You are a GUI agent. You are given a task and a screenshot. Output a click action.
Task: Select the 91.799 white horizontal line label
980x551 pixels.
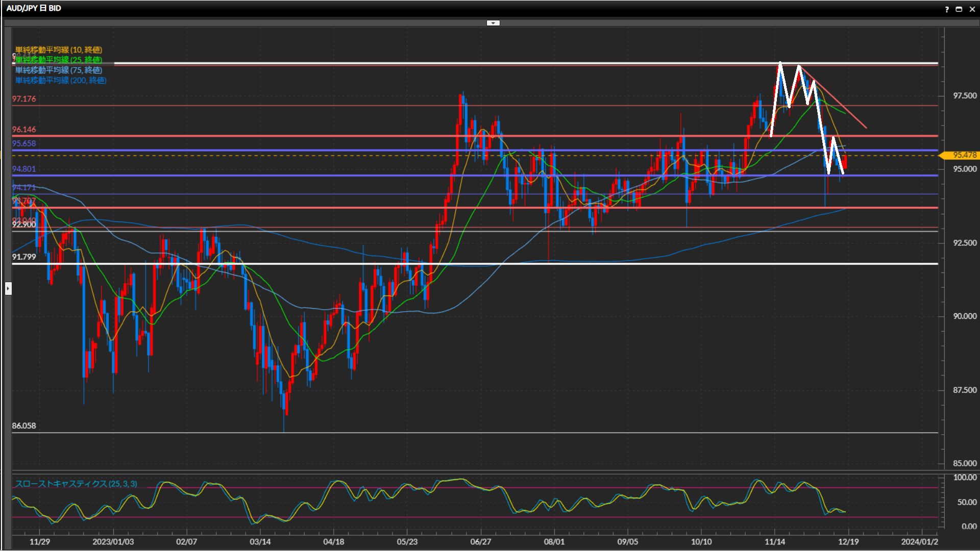pos(24,257)
